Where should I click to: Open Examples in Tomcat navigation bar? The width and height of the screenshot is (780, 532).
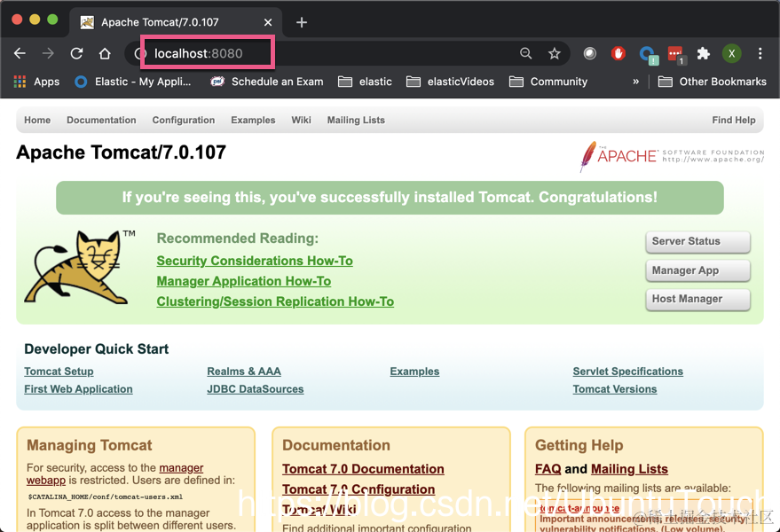(253, 120)
